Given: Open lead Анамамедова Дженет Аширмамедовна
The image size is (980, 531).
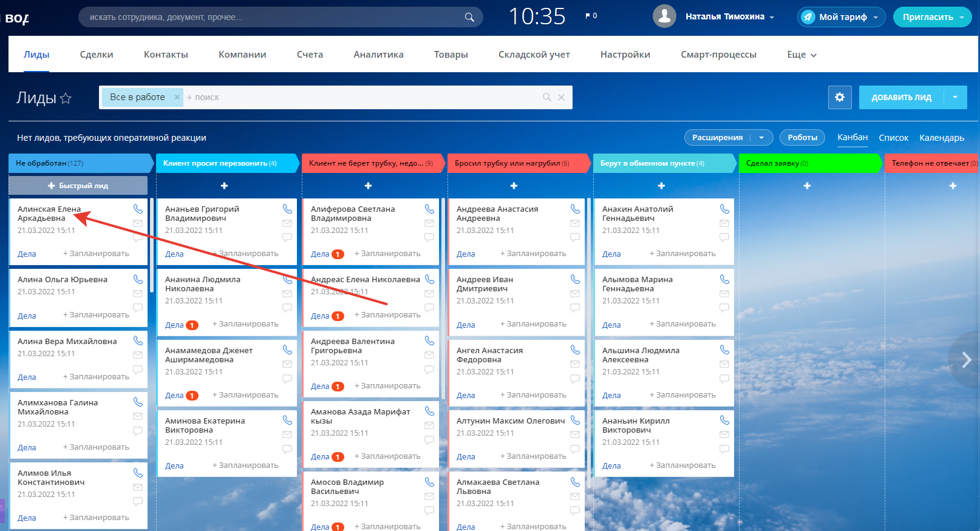Looking at the screenshot, I should tap(209, 355).
